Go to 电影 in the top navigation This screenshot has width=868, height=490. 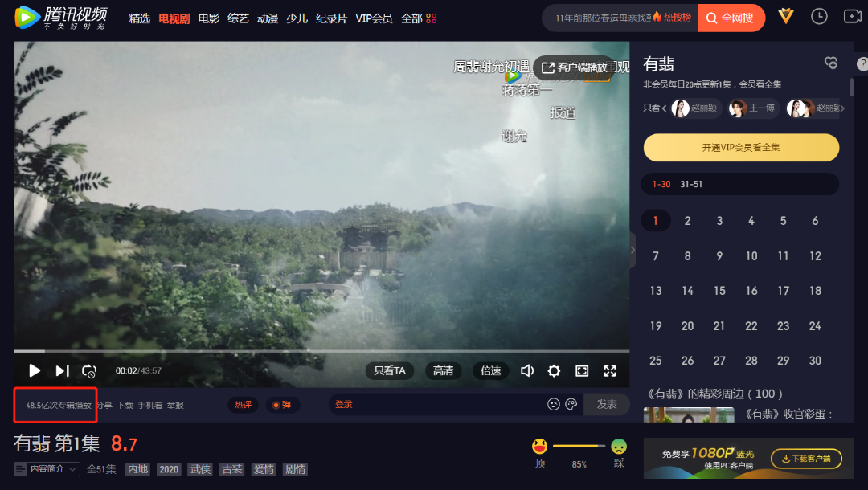click(x=208, y=18)
